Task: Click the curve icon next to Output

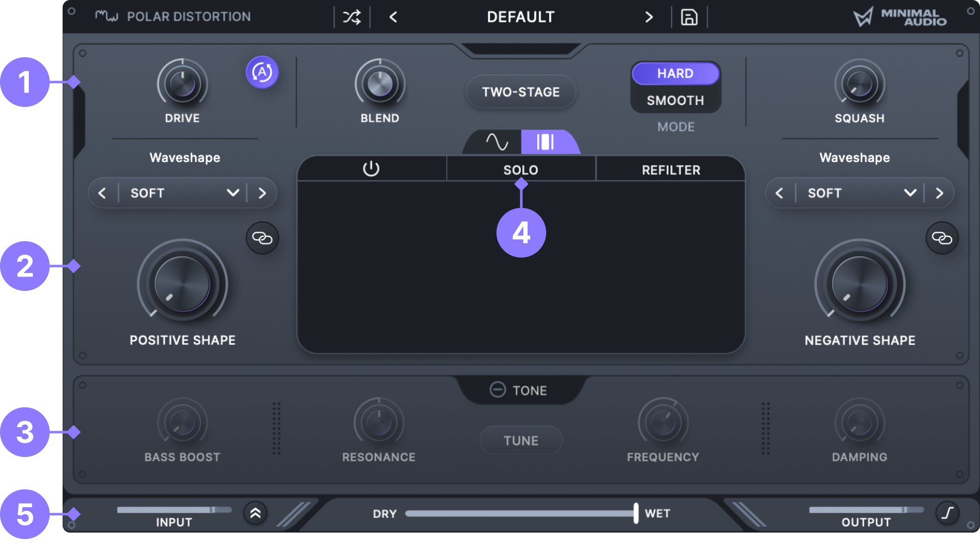Action: tap(947, 513)
